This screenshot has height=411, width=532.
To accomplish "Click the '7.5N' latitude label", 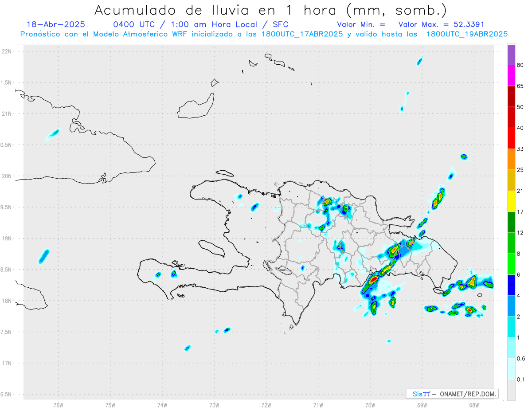I will [x=7, y=332].
